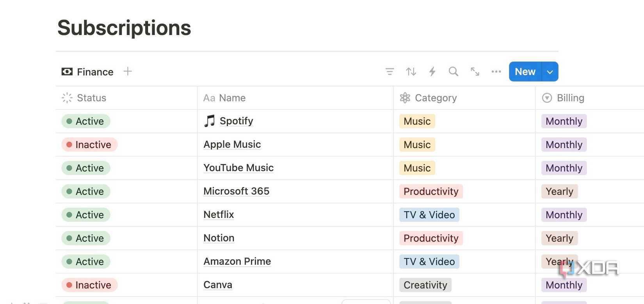644x304 pixels.
Task: Expand the database to full page with arrows icon
Action: tap(475, 71)
